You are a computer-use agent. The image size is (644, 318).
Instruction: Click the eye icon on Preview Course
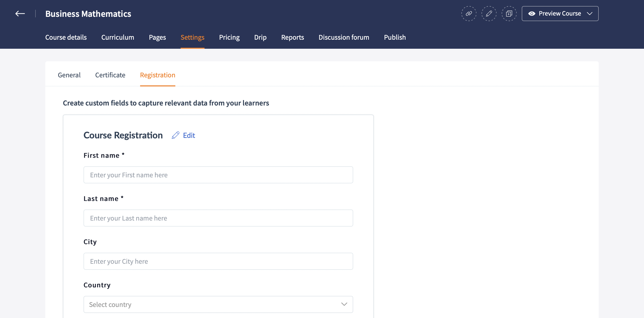(x=532, y=14)
